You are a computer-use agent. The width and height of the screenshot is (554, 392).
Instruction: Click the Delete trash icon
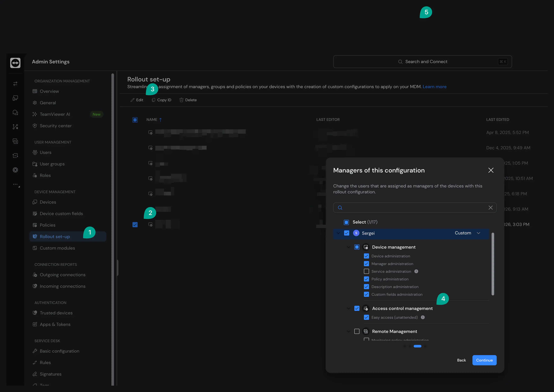181,100
